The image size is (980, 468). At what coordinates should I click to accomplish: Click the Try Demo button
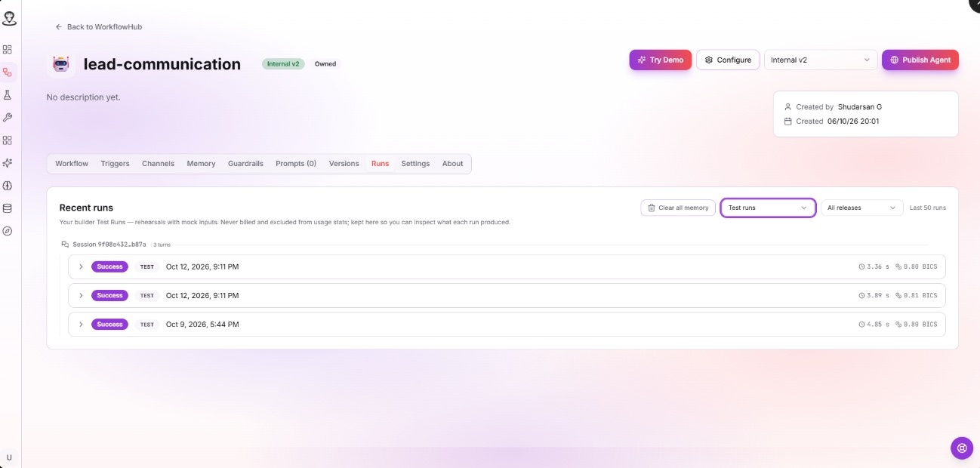pyautogui.click(x=661, y=60)
